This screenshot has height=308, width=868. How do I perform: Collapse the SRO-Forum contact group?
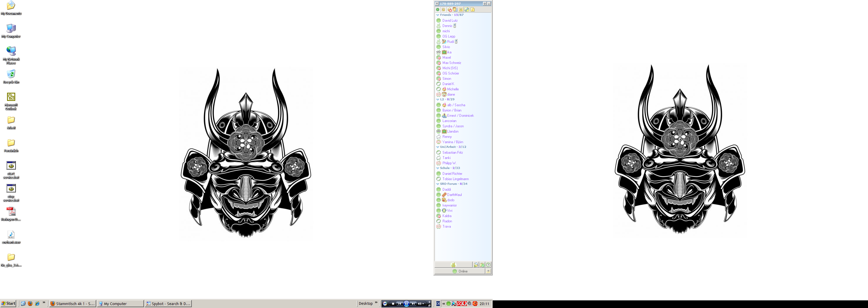tap(438, 184)
